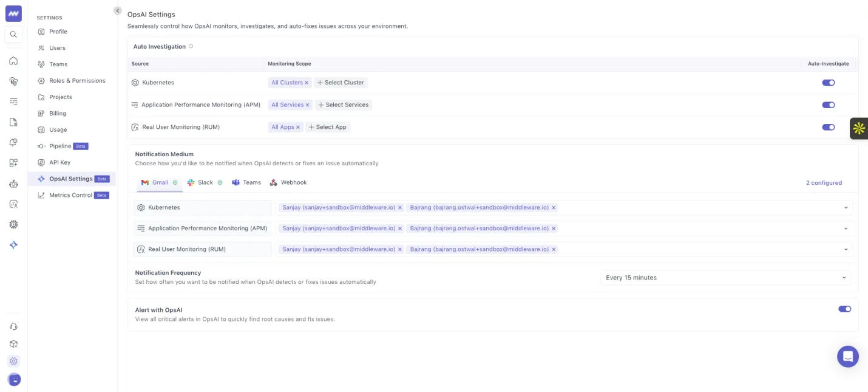
Task: Switch to the Webhook notification tab
Action: [x=288, y=183]
